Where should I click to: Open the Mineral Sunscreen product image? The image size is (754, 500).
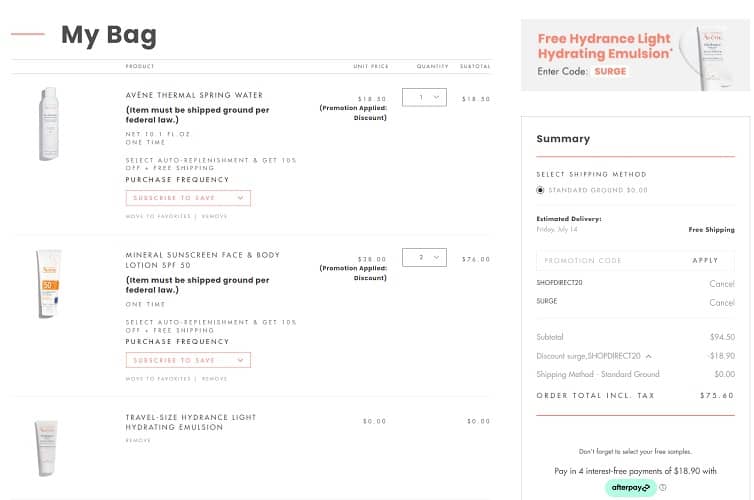(x=50, y=284)
